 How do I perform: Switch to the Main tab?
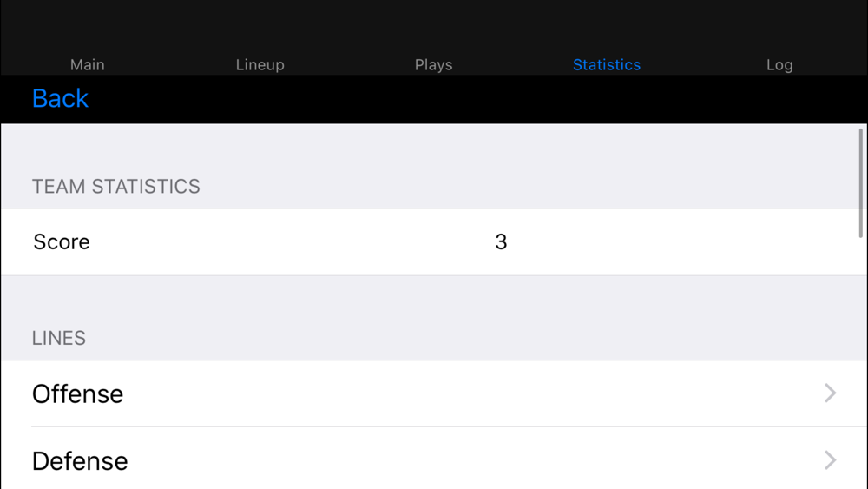88,65
